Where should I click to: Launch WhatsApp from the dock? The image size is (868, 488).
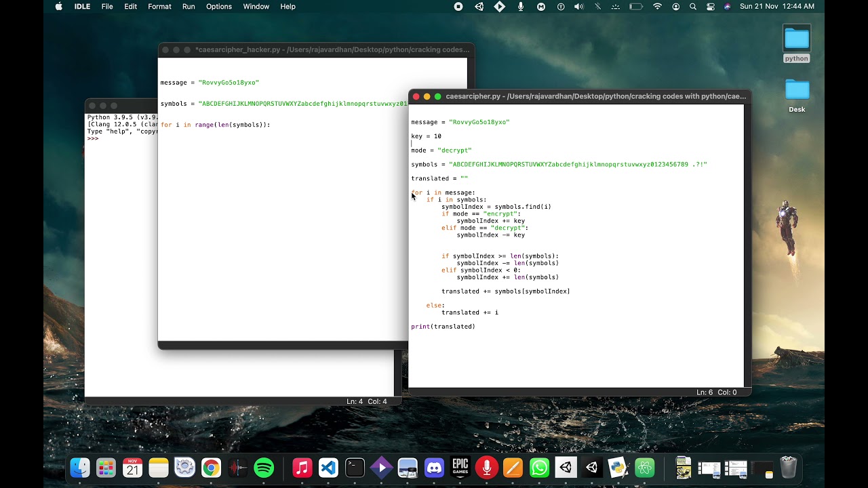pos(539,468)
